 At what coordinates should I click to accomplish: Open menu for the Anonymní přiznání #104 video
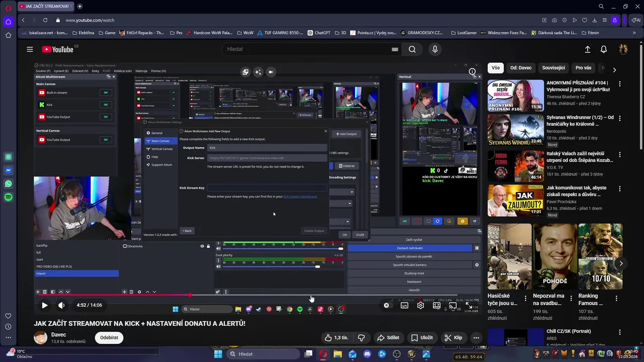(619, 84)
